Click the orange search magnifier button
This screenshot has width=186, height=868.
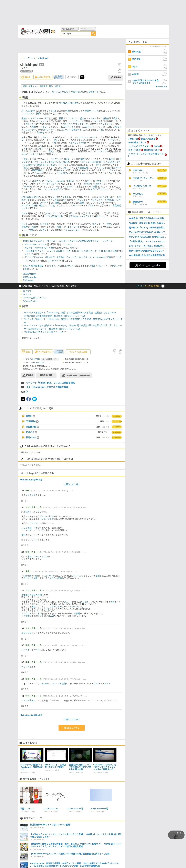tap(93, 34)
